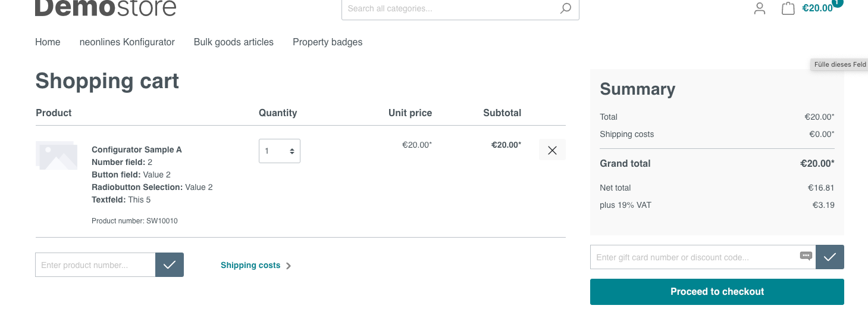The width and height of the screenshot is (868, 324).
Task: Open Configurator Sample A product link
Action: point(137,149)
